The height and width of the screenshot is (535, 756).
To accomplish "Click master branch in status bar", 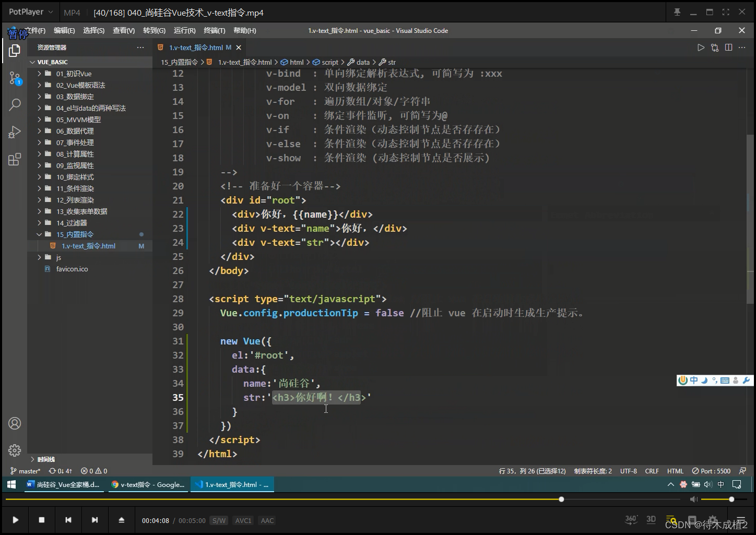I will [x=26, y=471].
